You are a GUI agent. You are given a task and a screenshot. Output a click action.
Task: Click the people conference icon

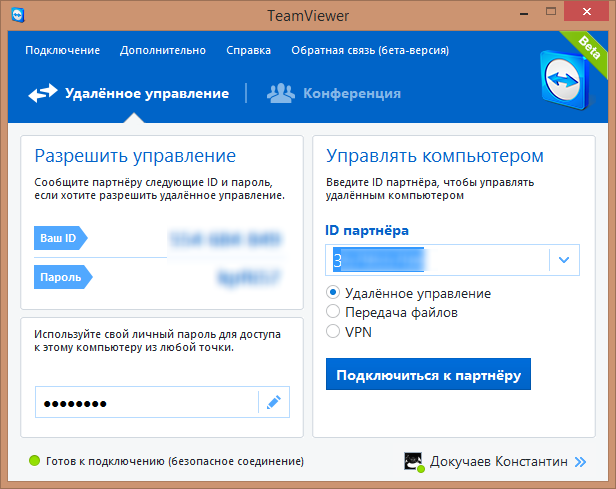tap(280, 93)
